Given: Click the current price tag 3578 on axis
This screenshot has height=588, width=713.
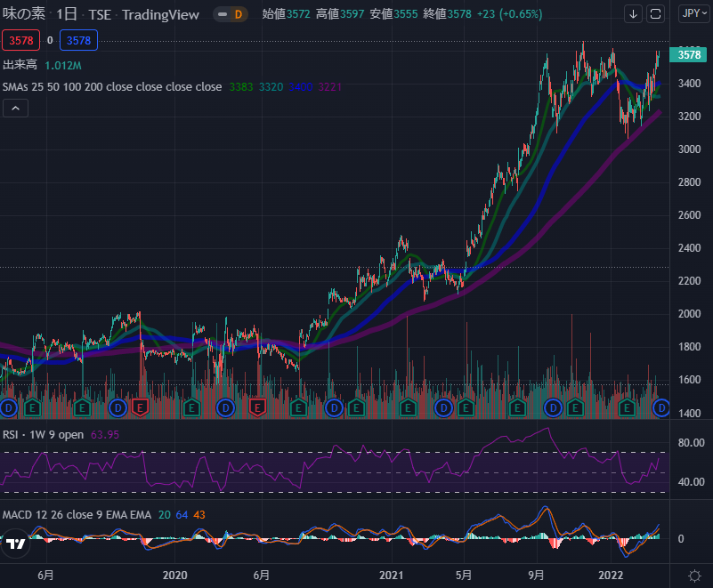Looking at the screenshot, I should coord(688,55).
